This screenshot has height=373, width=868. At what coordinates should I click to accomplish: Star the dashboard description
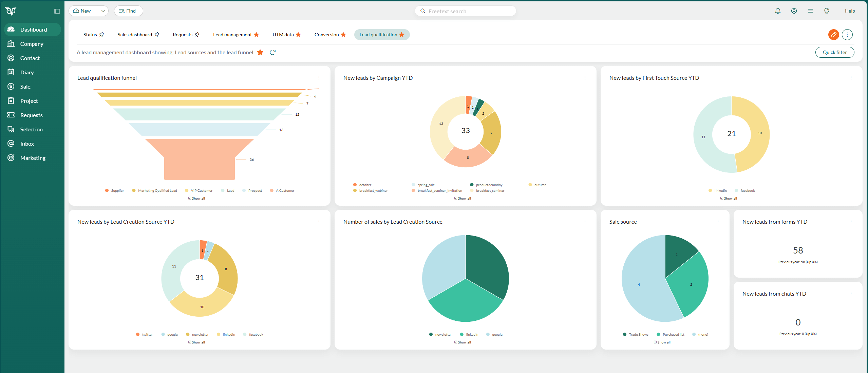coord(260,52)
